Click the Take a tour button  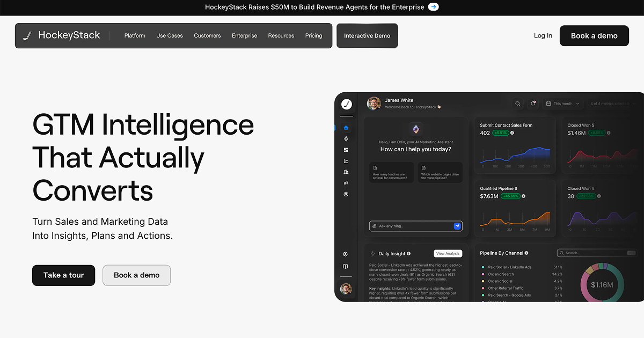(x=63, y=275)
